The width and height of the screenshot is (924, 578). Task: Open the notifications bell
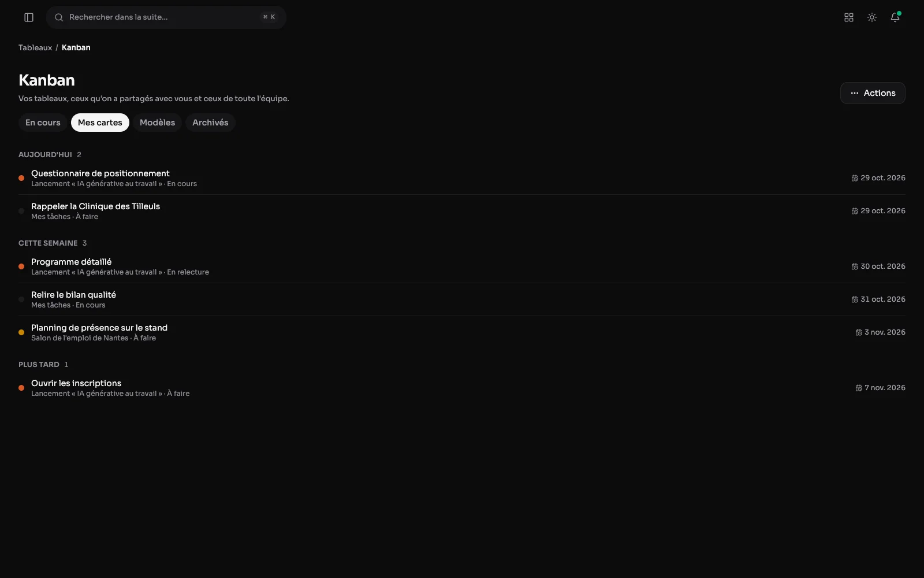895,17
